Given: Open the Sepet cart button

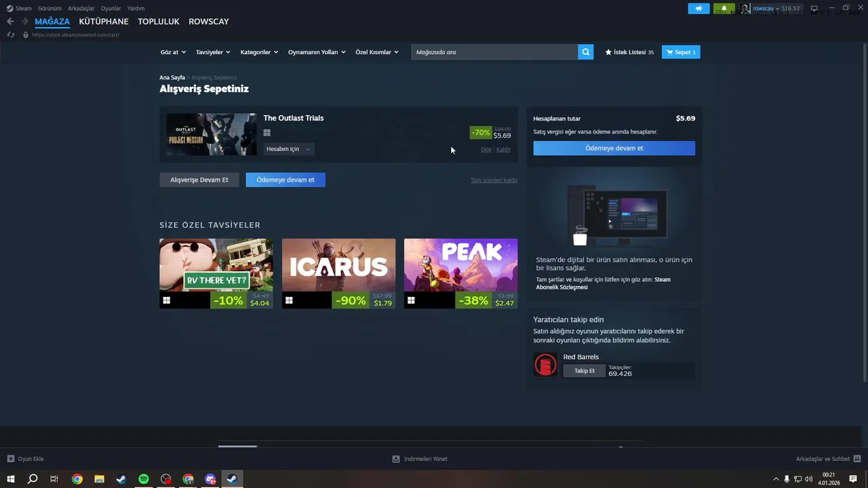Looking at the screenshot, I should click(x=681, y=52).
